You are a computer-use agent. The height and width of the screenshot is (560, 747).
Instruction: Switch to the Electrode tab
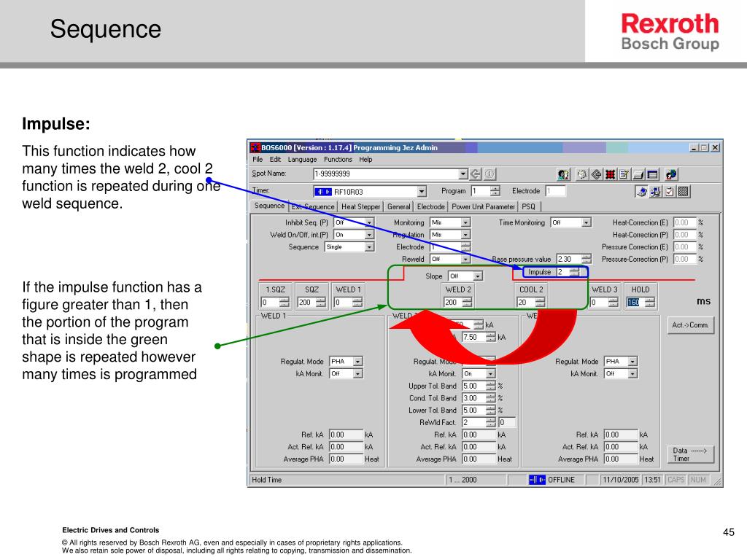(x=430, y=206)
